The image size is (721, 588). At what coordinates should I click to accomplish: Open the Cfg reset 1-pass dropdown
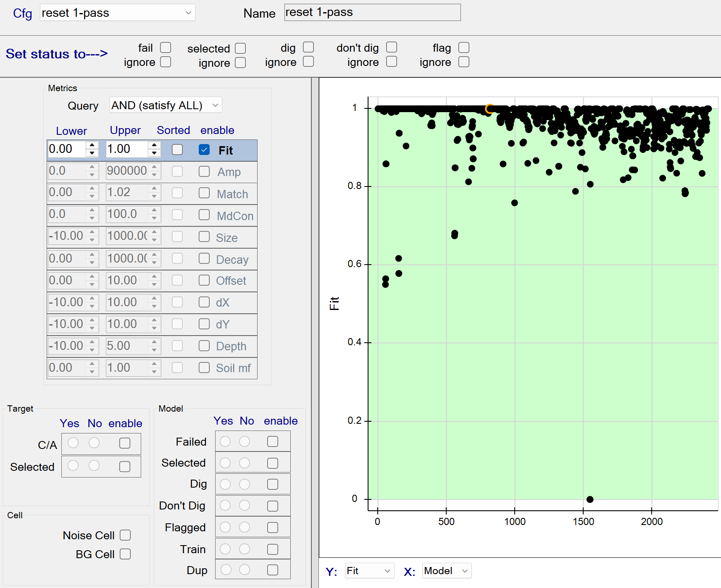118,13
